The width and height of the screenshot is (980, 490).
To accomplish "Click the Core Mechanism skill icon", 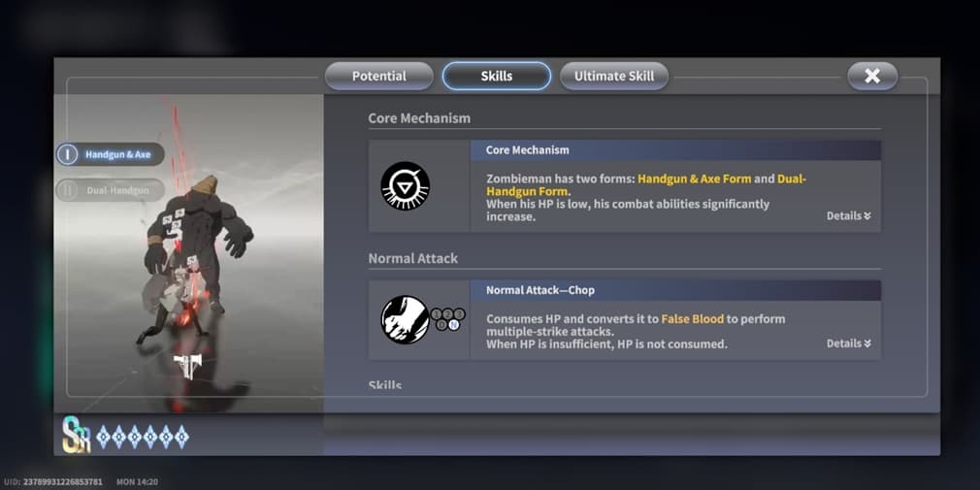I will (x=405, y=185).
